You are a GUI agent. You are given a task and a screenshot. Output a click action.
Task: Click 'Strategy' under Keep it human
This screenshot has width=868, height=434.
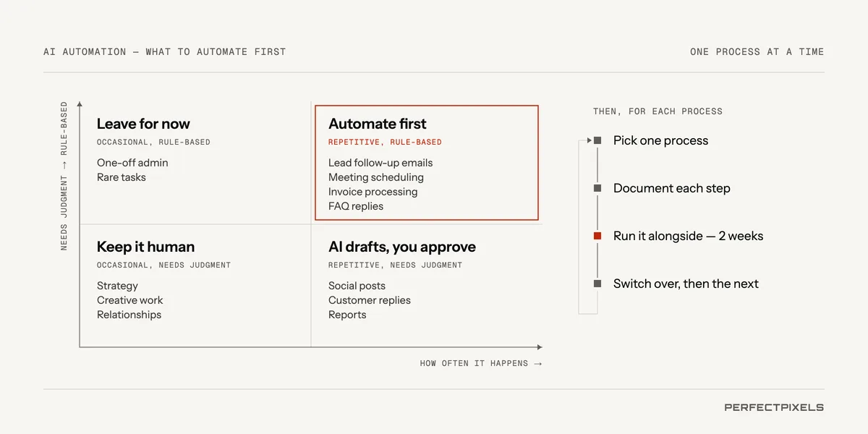[x=117, y=286]
